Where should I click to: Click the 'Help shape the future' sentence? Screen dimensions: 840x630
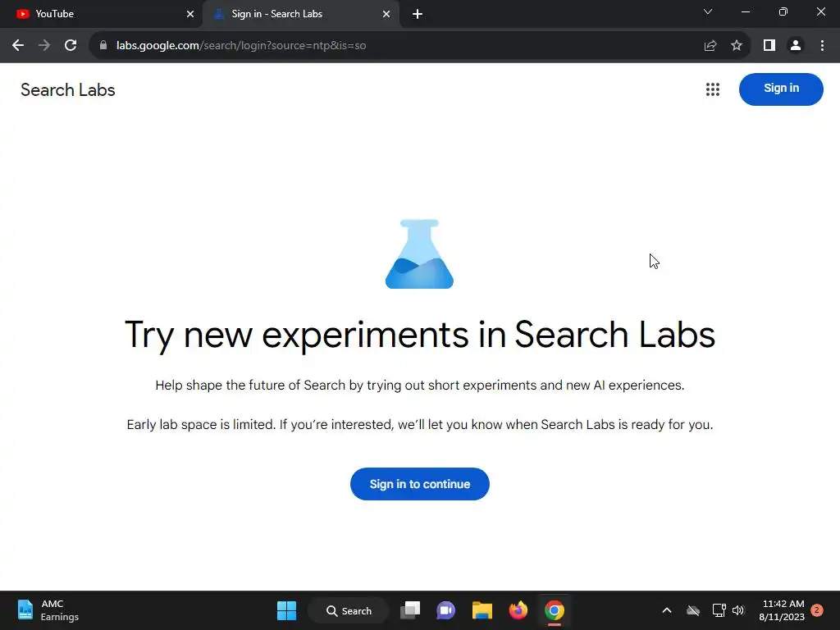pos(420,386)
